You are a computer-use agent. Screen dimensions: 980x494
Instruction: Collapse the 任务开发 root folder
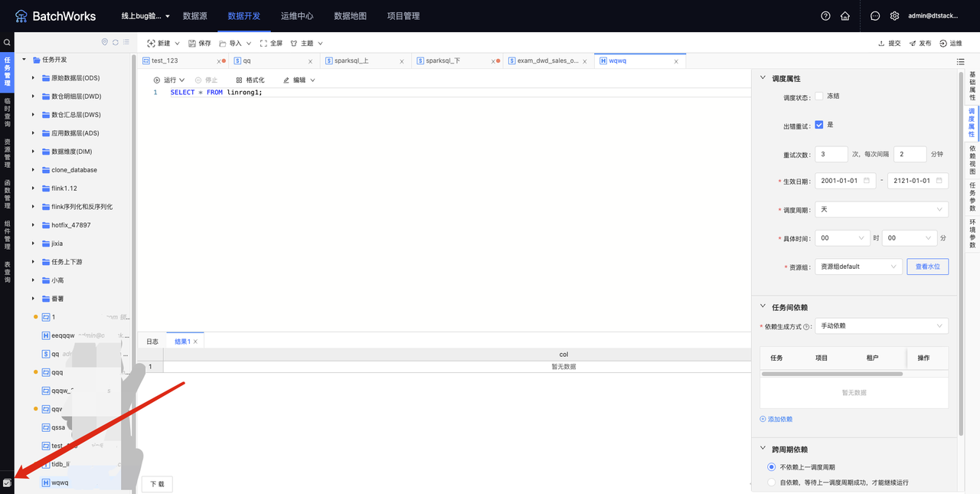coord(24,60)
